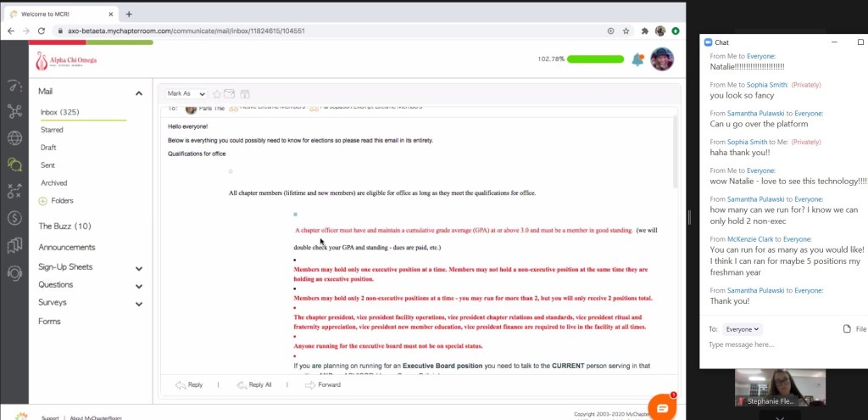Open the Mark As dropdown
Screen dimensions: 868x420
coord(185,93)
